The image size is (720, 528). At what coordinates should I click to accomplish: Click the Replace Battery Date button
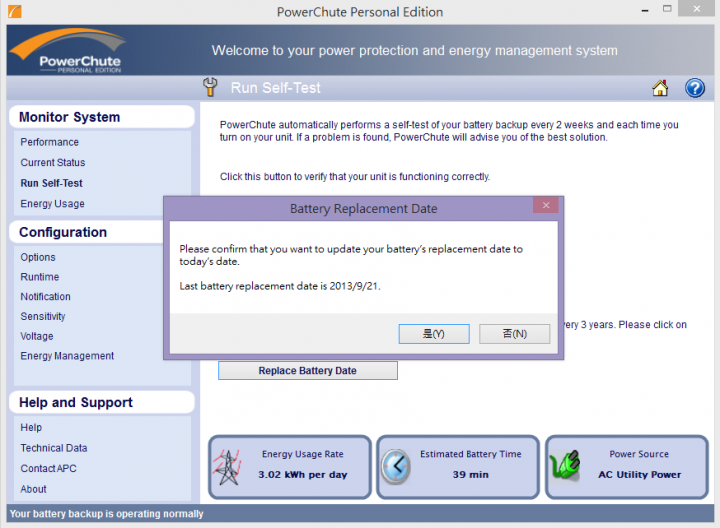(x=308, y=371)
